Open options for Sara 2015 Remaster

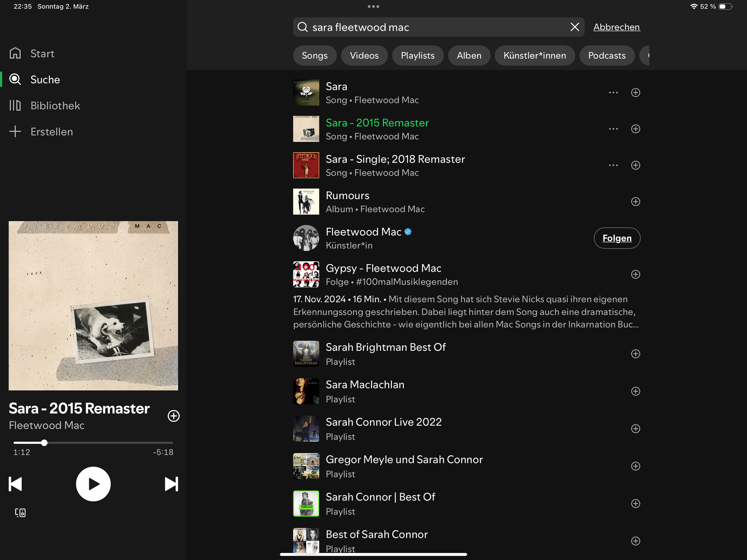point(613,129)
